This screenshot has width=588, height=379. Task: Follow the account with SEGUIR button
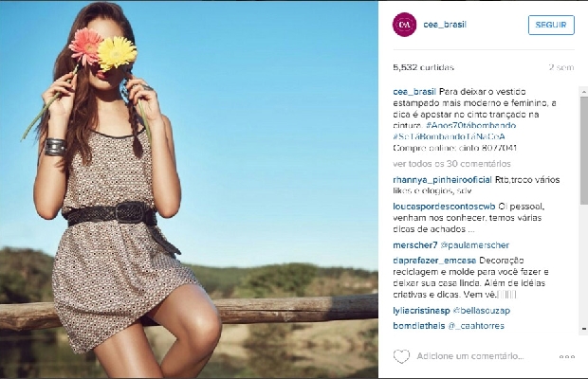pos(551,25)
